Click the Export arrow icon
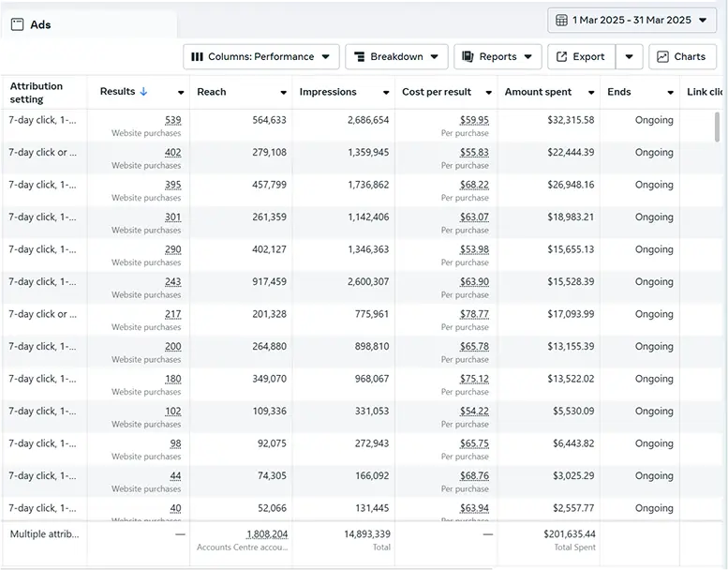Screen dimensions: 728x570 (x=561, y=56)
